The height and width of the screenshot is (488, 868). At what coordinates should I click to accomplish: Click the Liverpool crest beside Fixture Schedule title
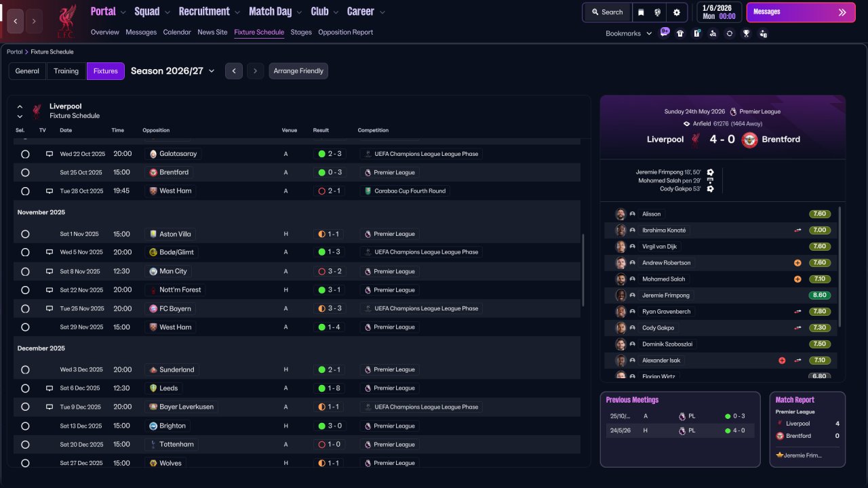click(x=37, y=111)
